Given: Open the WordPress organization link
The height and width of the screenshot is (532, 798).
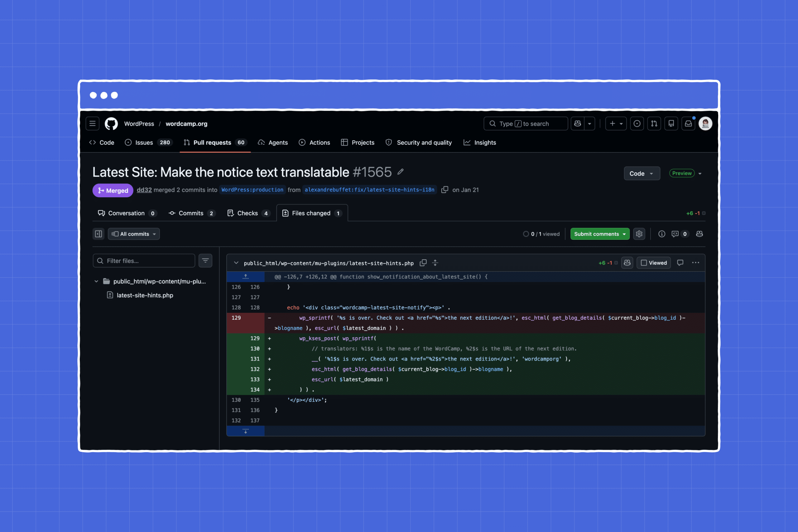Looking at the screenshot, I should [139, 124].
